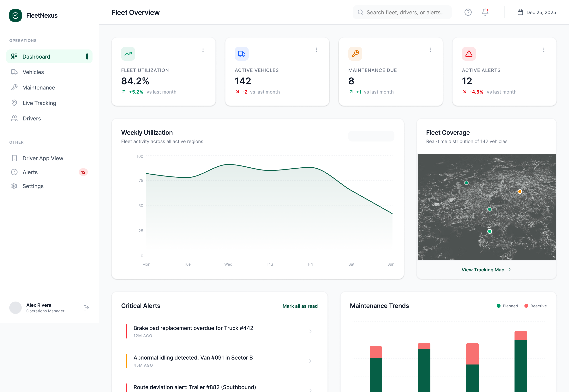The height and width of the screenshot is (392, 569).
Task: Click the Drivers icon in the sidebar
Action: tap(14, 118)
